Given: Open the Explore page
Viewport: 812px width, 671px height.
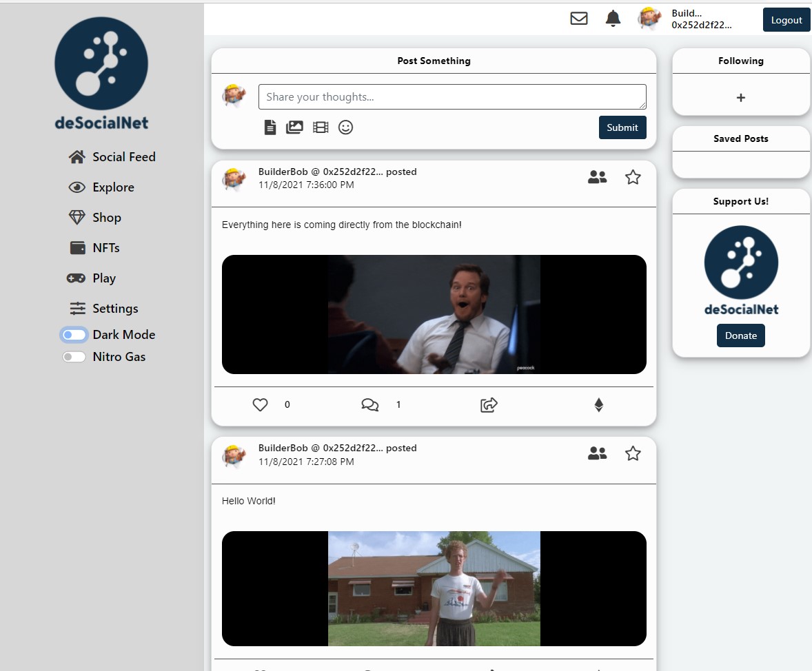Looking at the screenshot, I should tap(101, 187).
